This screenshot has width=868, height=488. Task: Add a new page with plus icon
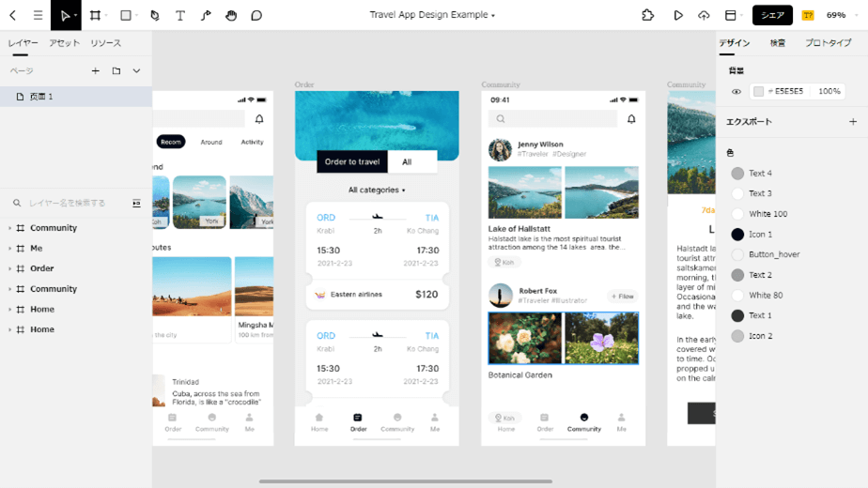(x=95, y=70)
